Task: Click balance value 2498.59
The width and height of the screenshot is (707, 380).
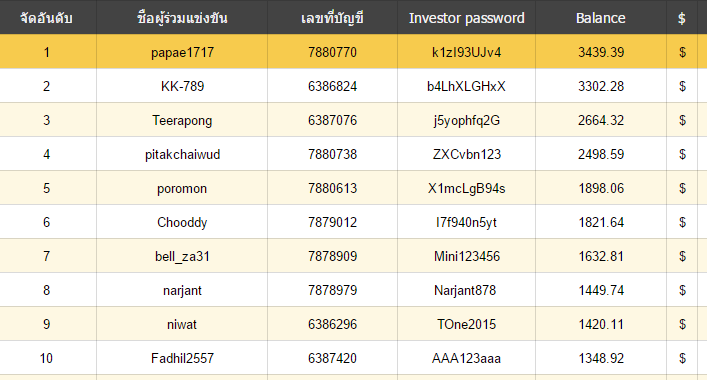Action: 601,154
